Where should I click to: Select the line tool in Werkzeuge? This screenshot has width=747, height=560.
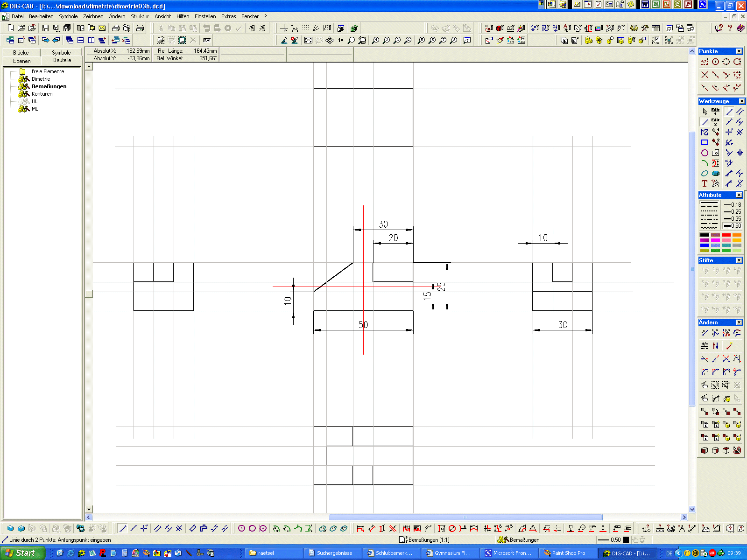(x=705, y=122)
